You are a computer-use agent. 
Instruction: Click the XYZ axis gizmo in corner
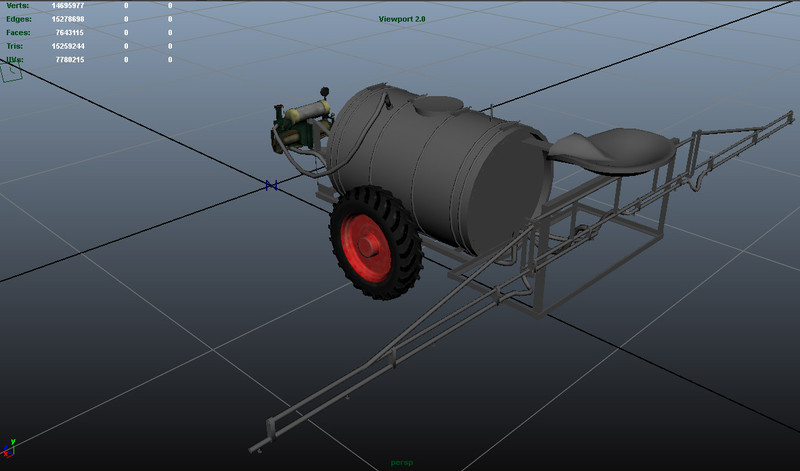pyautogui.click(x=11, y=443)
